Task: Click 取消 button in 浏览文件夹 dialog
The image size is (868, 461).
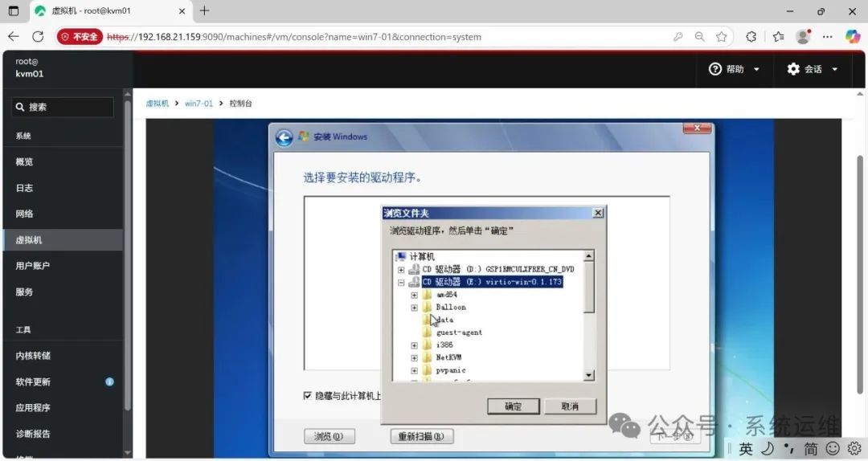Action: [x=570, y=406]
